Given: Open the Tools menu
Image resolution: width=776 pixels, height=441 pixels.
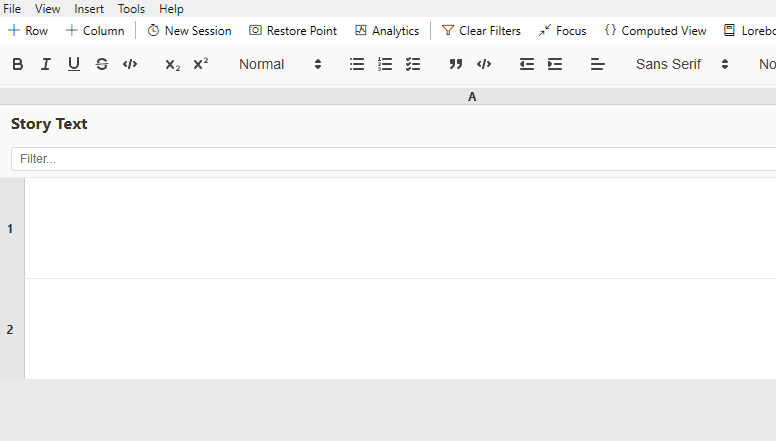Looking at the screenshot, I should click(x=131, y=8).
